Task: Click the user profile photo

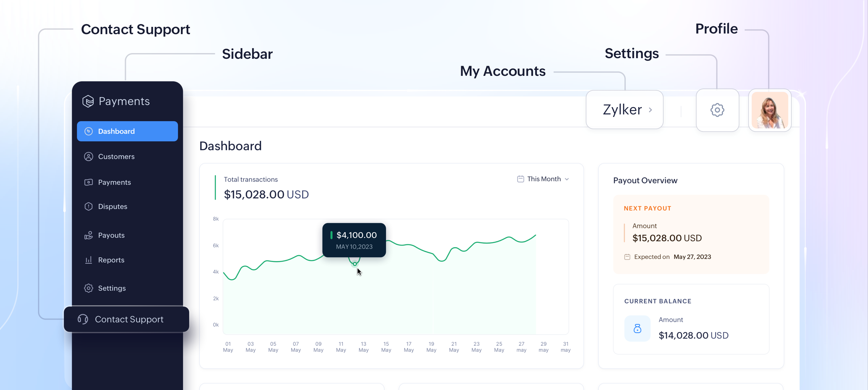Action: click(770, 110)
